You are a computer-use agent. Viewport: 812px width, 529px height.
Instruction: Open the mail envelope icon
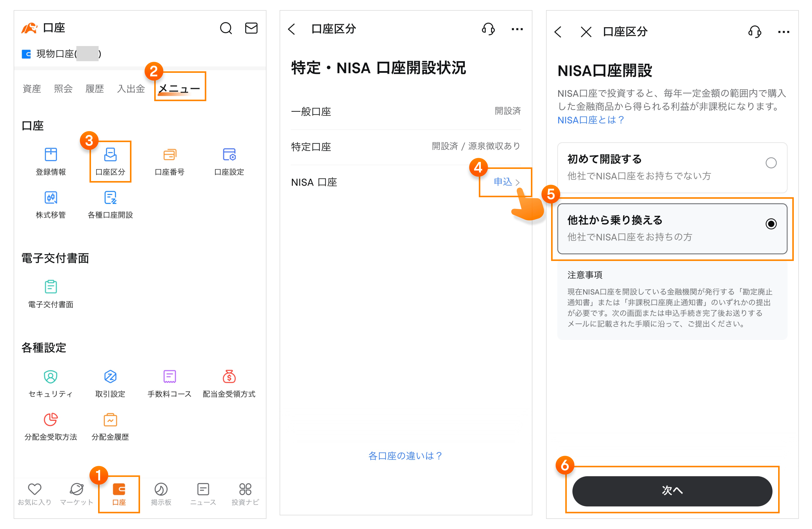(251, 28)
